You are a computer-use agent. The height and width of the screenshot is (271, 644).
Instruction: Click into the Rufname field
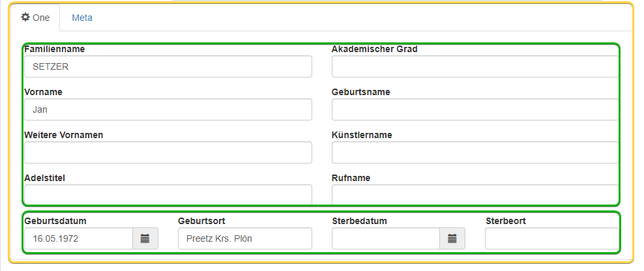pyautogui.click(x=475, y=195)
